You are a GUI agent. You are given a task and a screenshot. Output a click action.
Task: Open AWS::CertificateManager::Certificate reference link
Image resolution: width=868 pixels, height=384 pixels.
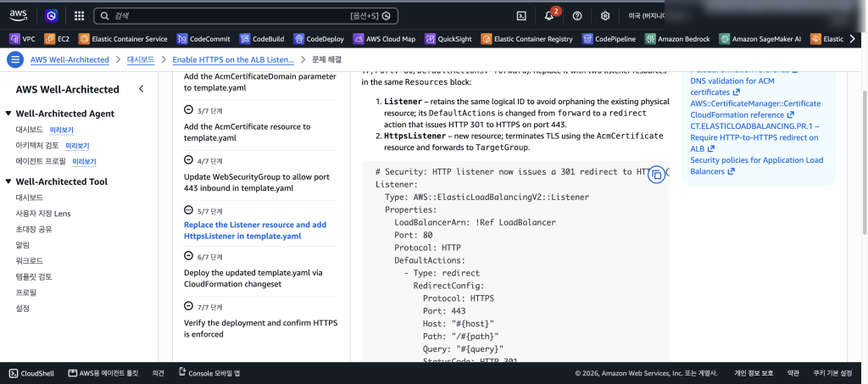[x=755, y=109]
